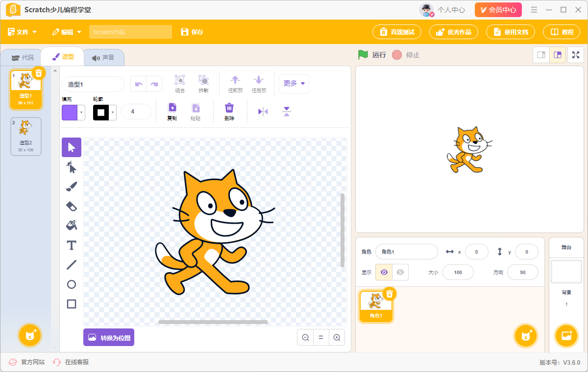
Task: Open the outline color dropdown arrow
Action: (113, 113)
